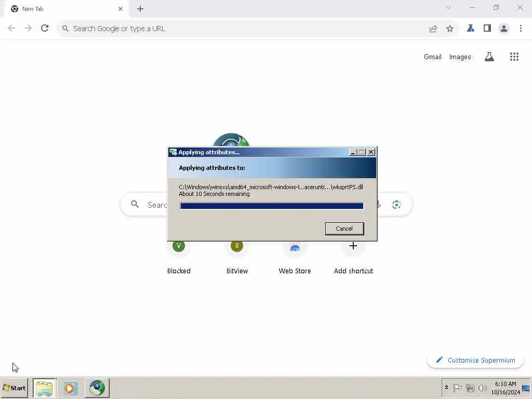Viewport: 532px width, 399px height.
Task: Open the Web Store shortcut
Action: (295, 258)
